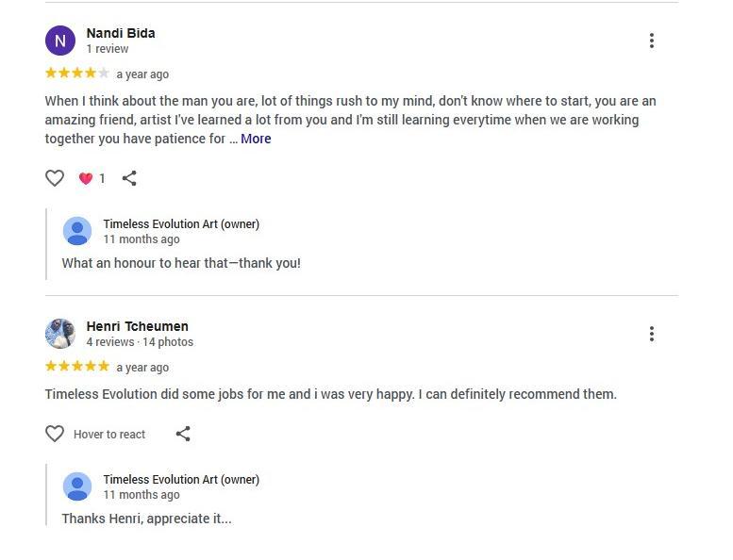Click Nandi Bida's four-star rating
Viewport: 733px width, 560px height.
pyautogui.click(x=77, y=74)
